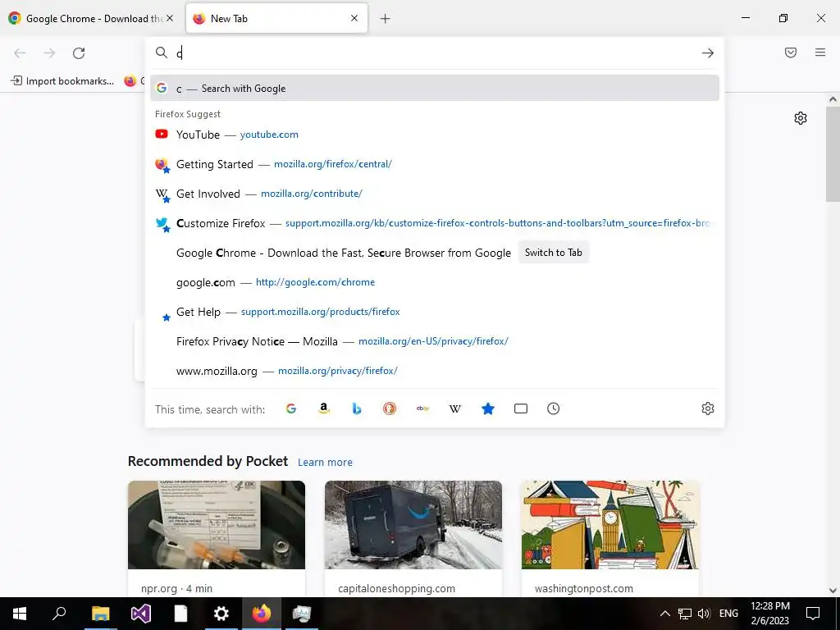
Task: Select 'c — Search with Google' suggestion
Action: (435, 89)
